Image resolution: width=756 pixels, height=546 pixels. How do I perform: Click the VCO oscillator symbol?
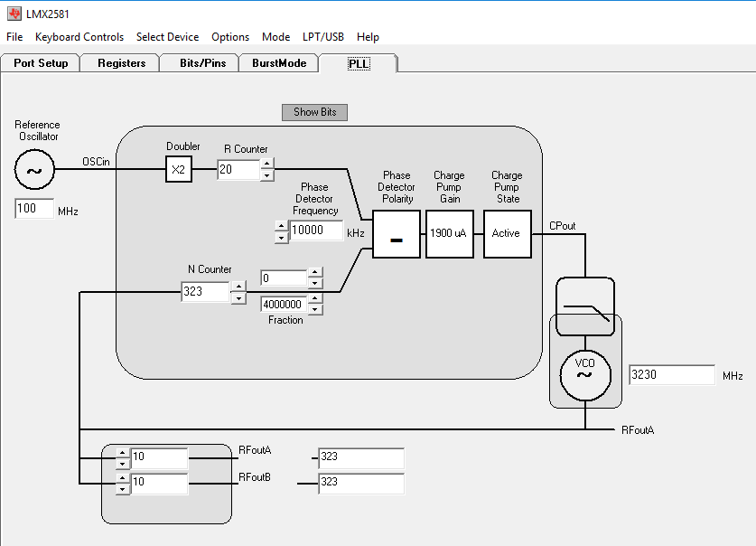click(585, 376)
